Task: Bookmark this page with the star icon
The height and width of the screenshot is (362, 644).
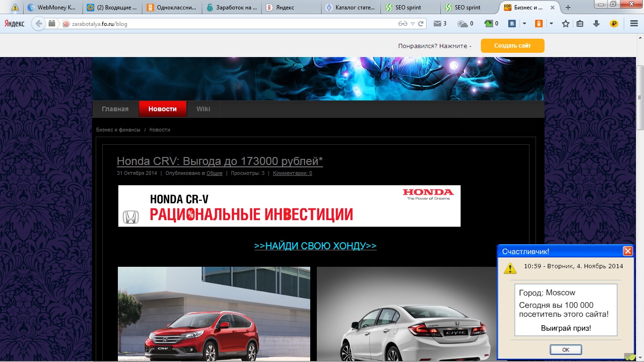Action: 566,24
